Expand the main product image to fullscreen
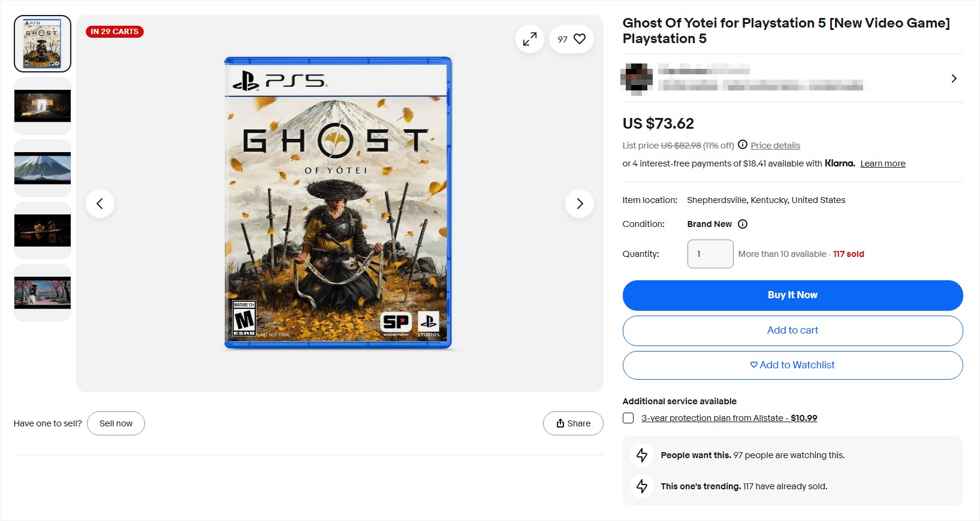 [x=529, y=38]
